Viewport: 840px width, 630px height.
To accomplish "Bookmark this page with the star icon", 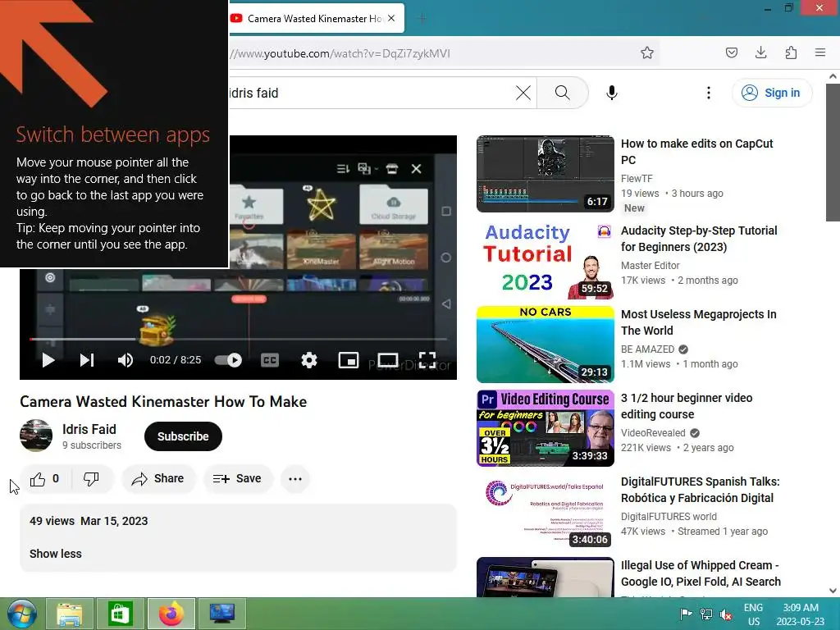I will tap(647, 52).
